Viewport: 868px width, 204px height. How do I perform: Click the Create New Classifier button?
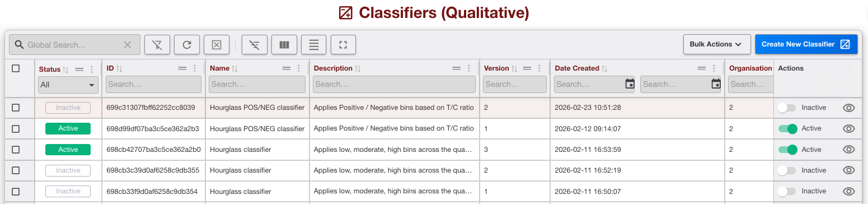806,44
